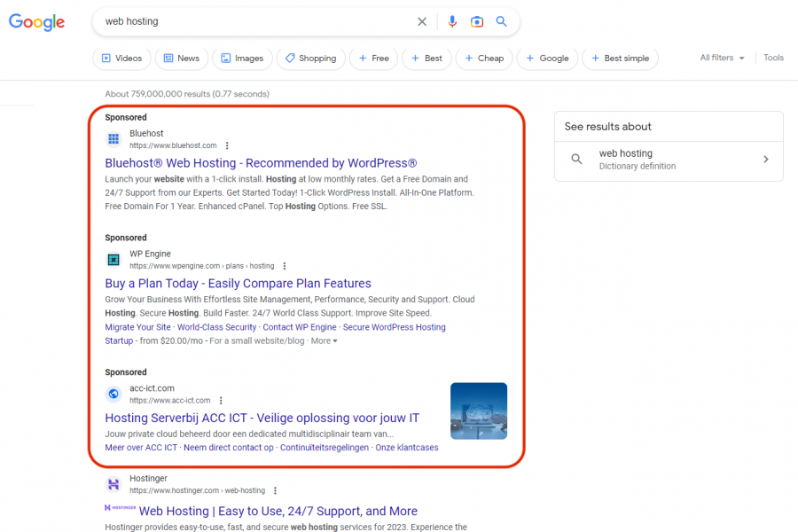Add the Best simple filter chip

(x=618, y=59)
